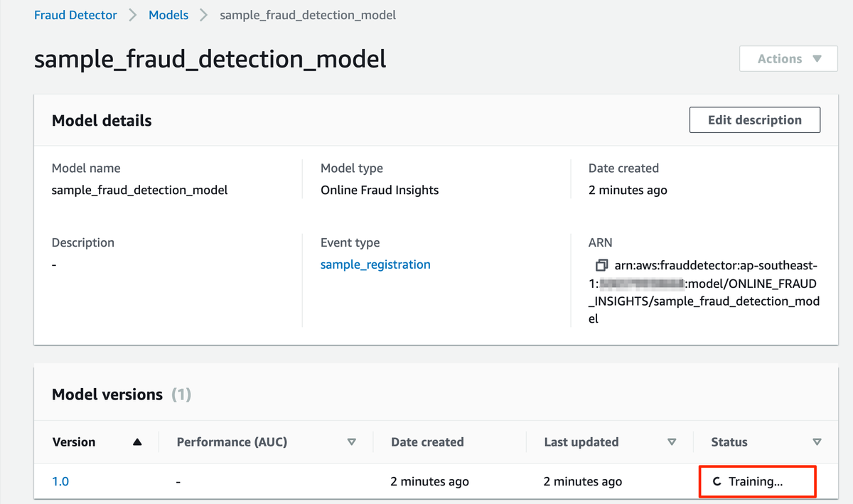Click the Status column header

729,442
